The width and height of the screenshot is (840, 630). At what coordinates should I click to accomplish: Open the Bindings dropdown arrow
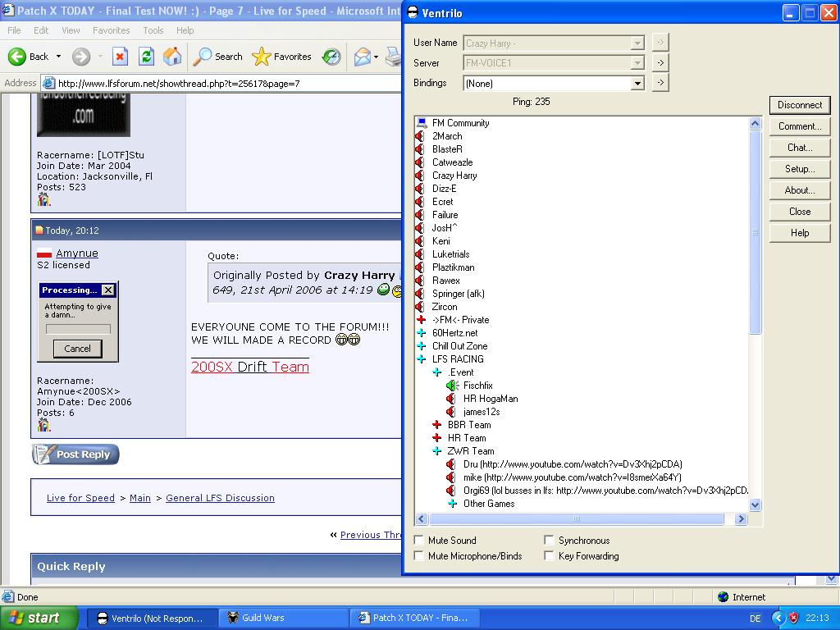637,84
